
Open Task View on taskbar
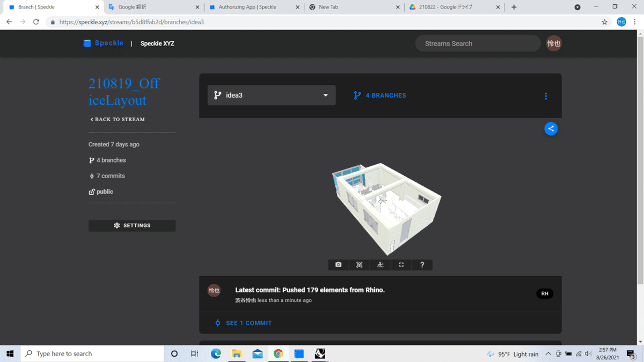(x=194, y=353)
